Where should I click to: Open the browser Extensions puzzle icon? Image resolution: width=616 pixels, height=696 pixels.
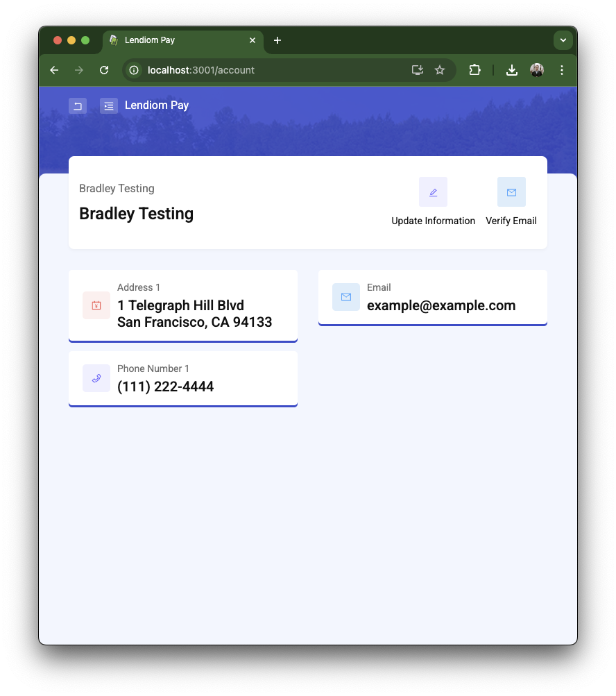[x=474, y=70]
